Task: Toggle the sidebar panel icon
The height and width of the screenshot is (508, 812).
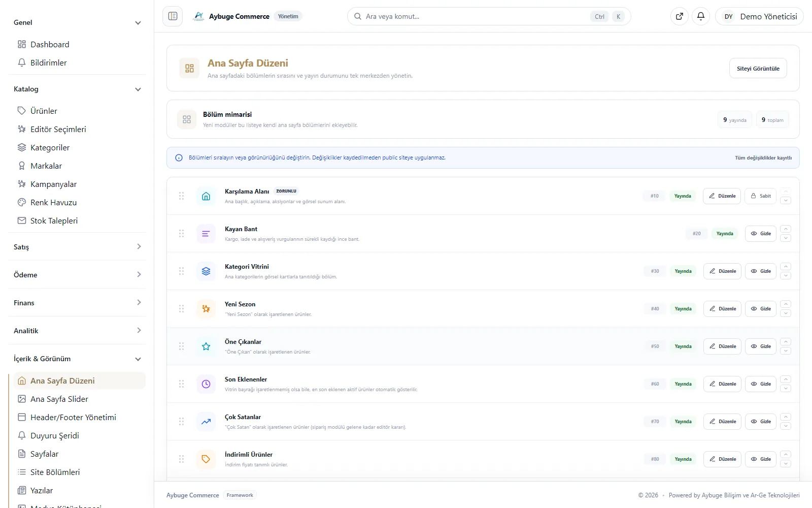Action: point(173,16)
